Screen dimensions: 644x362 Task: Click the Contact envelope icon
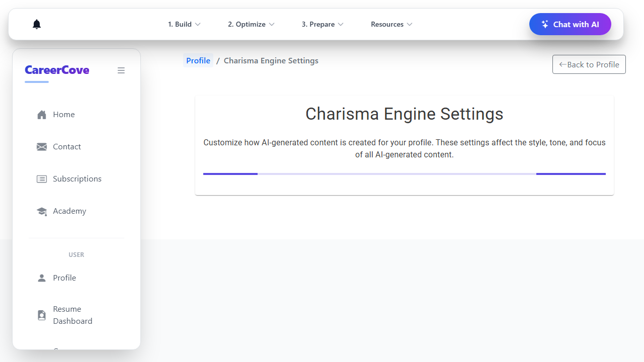click(42, 147)
